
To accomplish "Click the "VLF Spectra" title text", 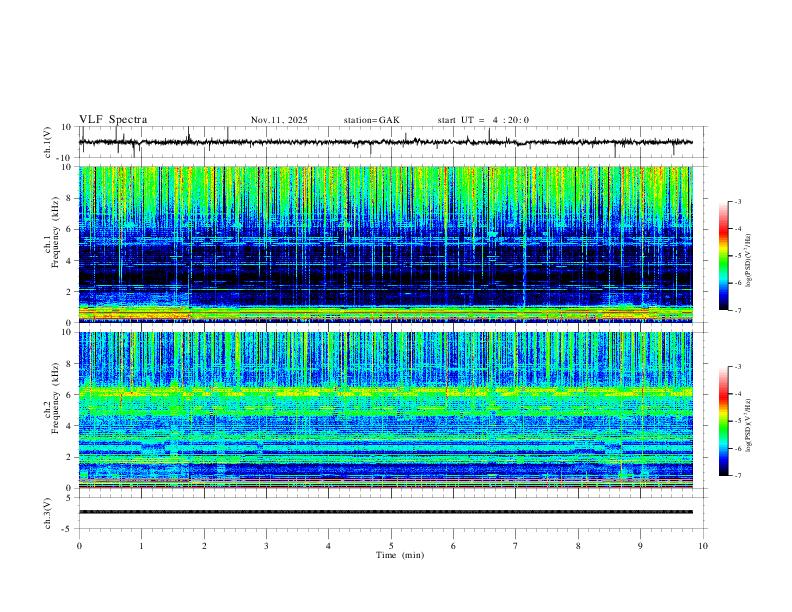I will [x=113, y=120].
